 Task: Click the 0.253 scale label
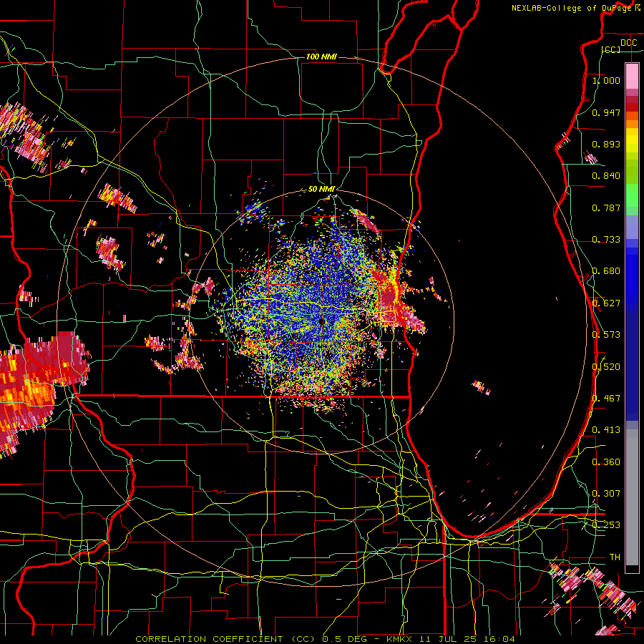pyautogui.click(x=606, y=525)
